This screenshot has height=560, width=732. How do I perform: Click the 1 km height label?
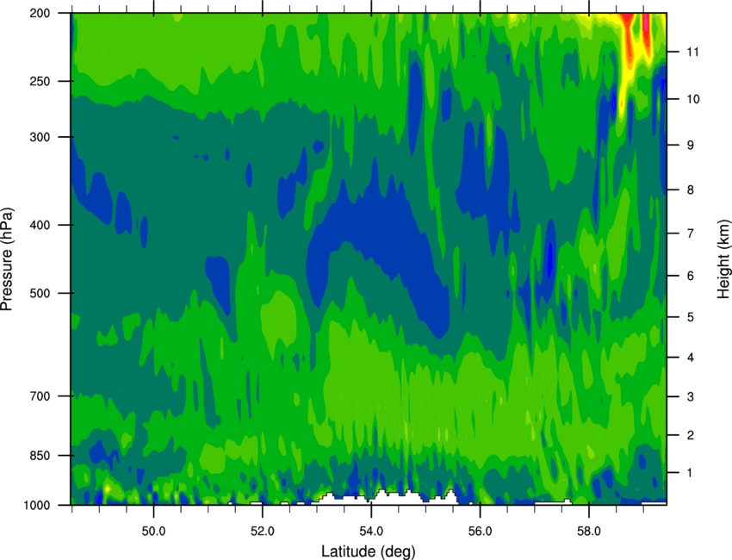tap(690, 473)
